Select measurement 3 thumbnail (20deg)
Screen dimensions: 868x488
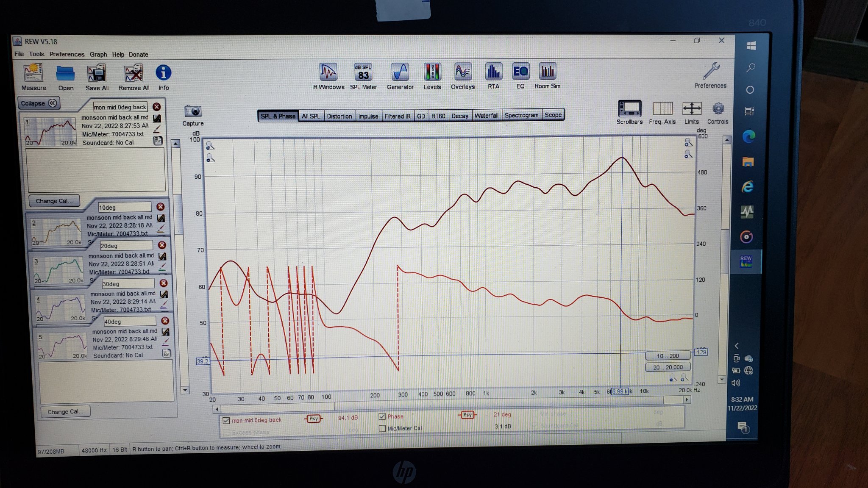(x=58, y=269)
